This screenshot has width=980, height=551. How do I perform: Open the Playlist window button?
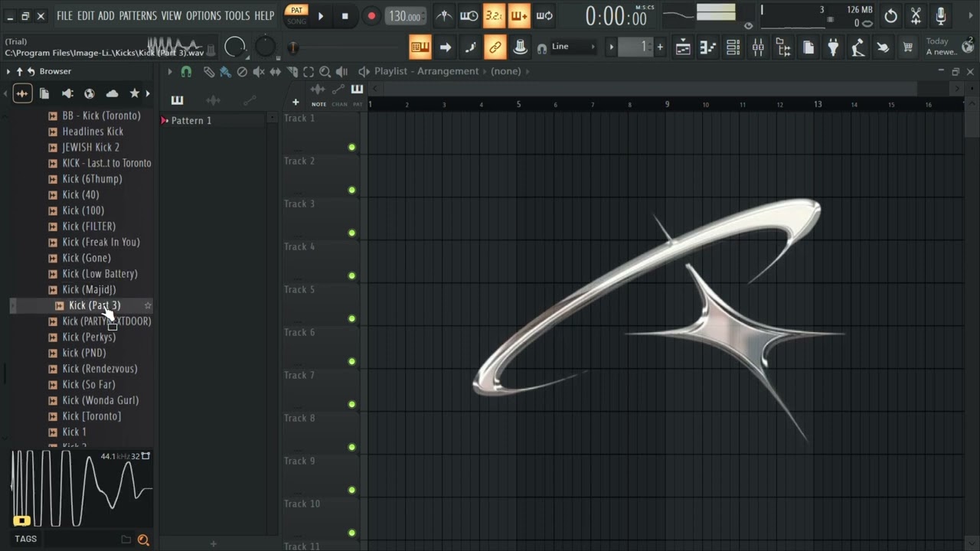coord(683,47)
